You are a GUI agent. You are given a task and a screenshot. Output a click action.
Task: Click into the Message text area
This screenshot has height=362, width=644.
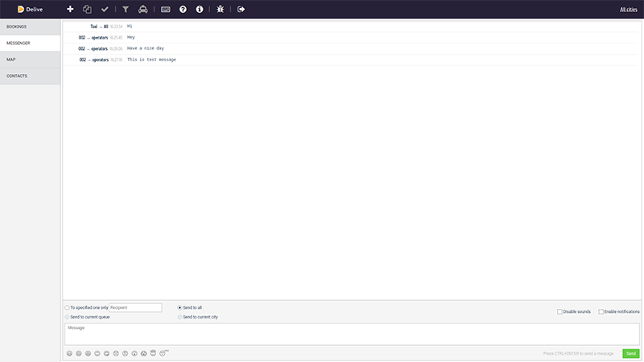pyautogui.click(x=352, y=334)
